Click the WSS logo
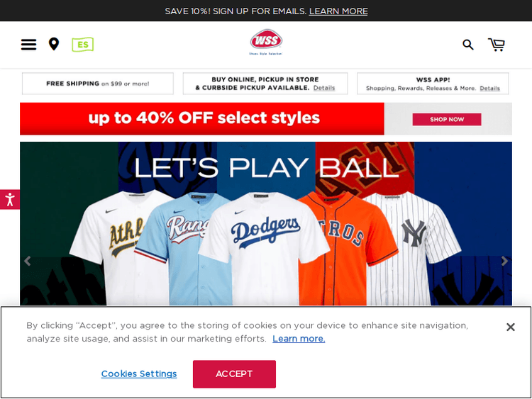This screenshot has width=532, height=399. click(266, 42)
